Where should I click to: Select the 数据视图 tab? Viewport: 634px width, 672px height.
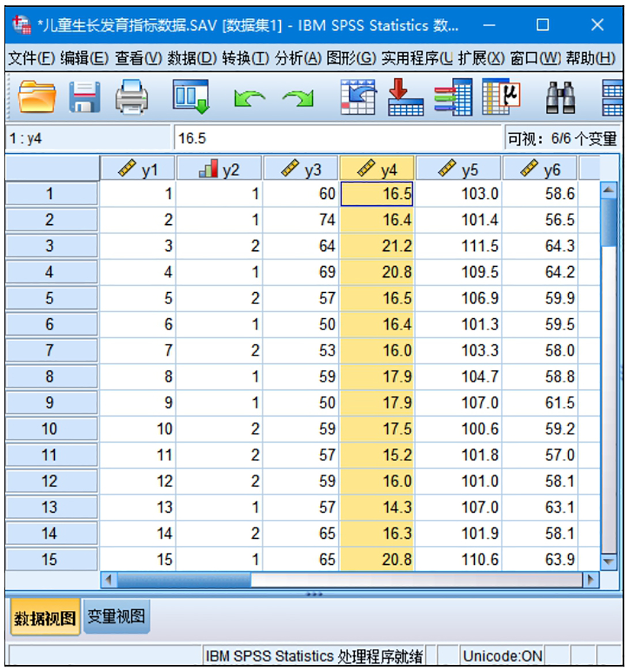44,618
